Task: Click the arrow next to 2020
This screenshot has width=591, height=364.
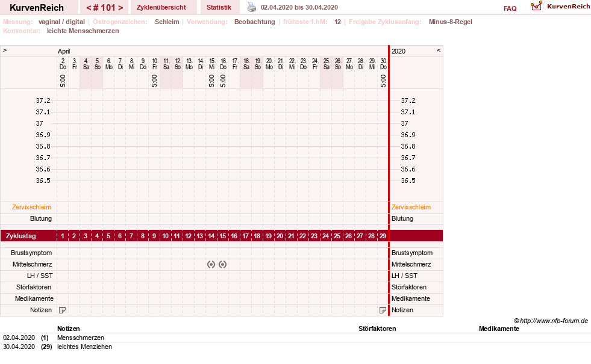Action: pyautogui.click(x=439, y=50)
